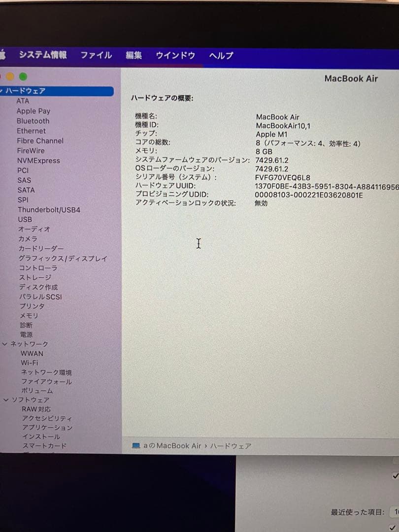
Task: Select Wi-Fi under ネットワーク
Action: 31,363
